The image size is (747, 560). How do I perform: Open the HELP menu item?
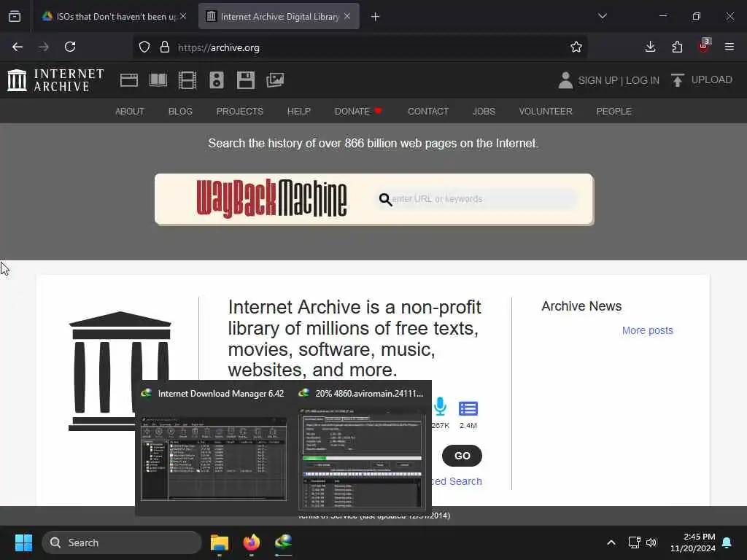point(298,112)
